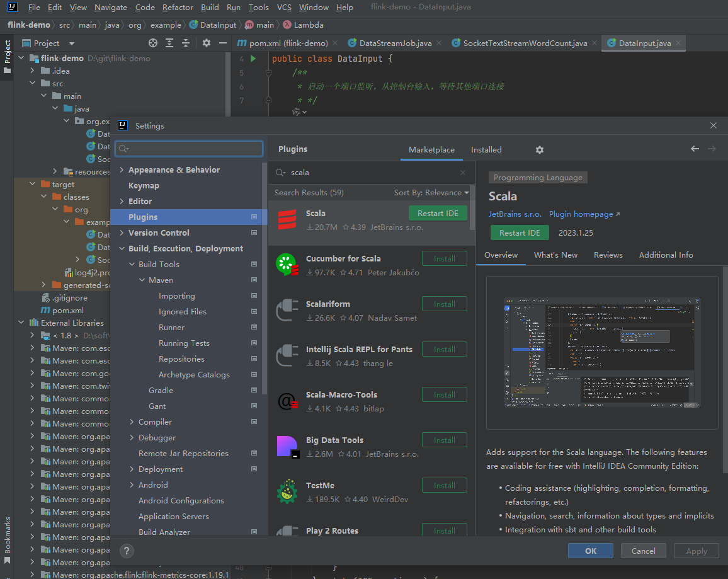This screenshot has height=579, width=728.
Task: Click Expand All icon in Project toolbar
Action: 169,43
